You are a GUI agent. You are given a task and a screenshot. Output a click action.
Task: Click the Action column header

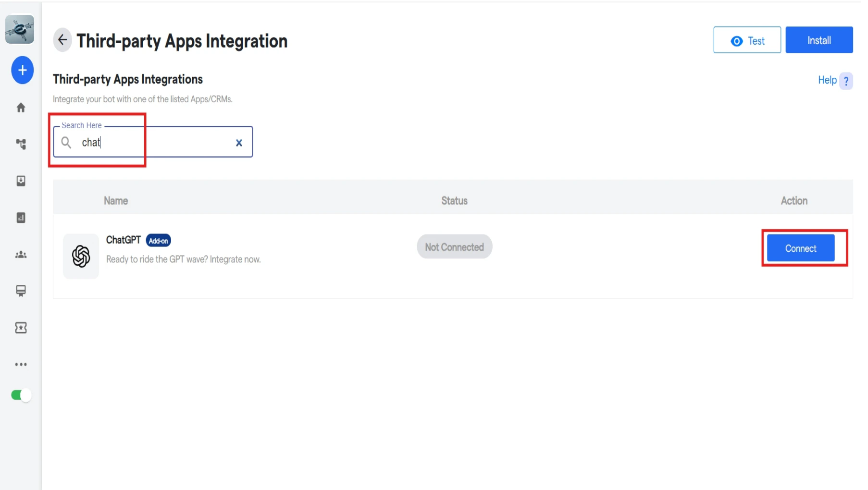[x=794, y=201]
